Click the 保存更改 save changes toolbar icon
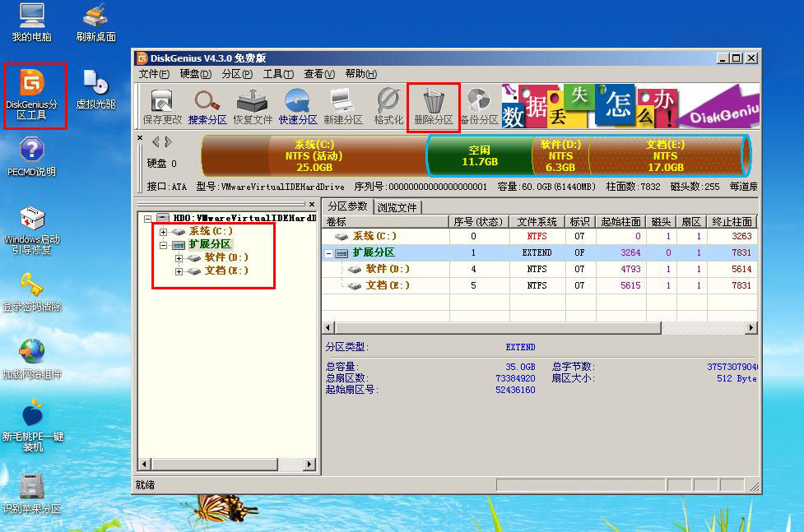 162,107
